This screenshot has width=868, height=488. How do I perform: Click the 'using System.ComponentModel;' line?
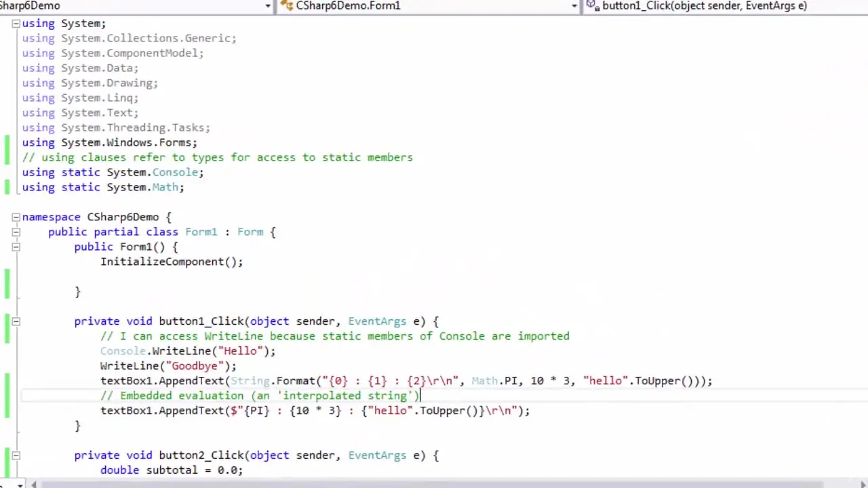(113, 54)
